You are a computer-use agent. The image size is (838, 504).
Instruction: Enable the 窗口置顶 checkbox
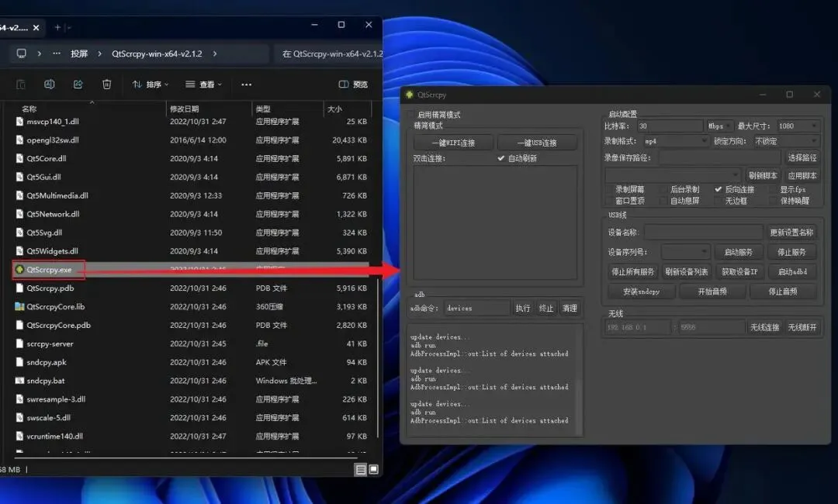coord(609,201)
